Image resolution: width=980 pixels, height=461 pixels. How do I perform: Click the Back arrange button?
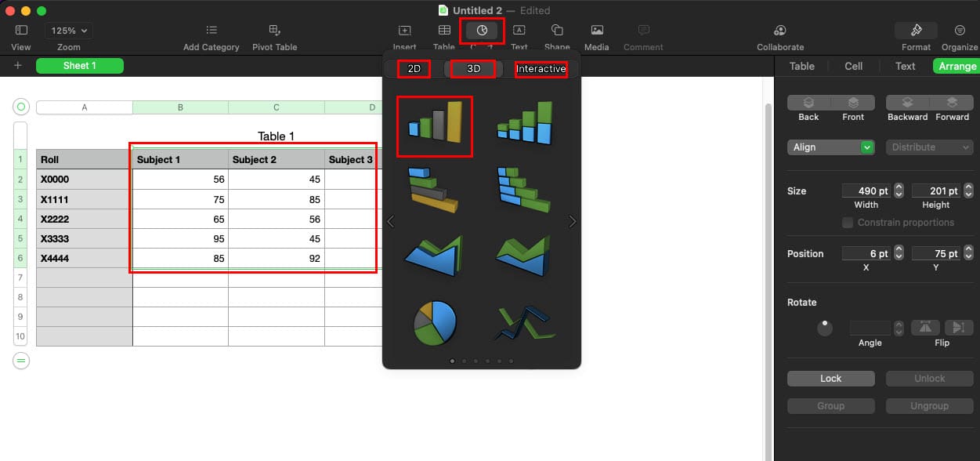[x=808, y=103]
